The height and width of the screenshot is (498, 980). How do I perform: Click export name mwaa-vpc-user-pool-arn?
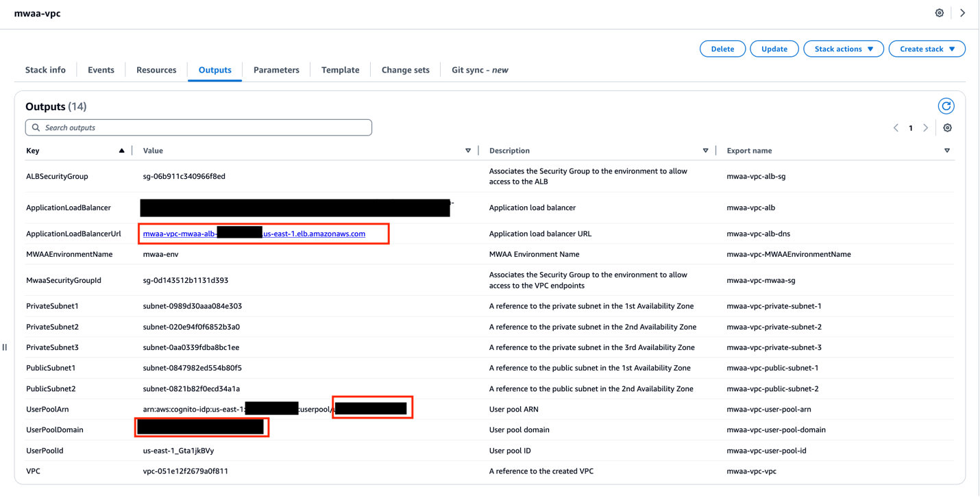tap(768, 410)
